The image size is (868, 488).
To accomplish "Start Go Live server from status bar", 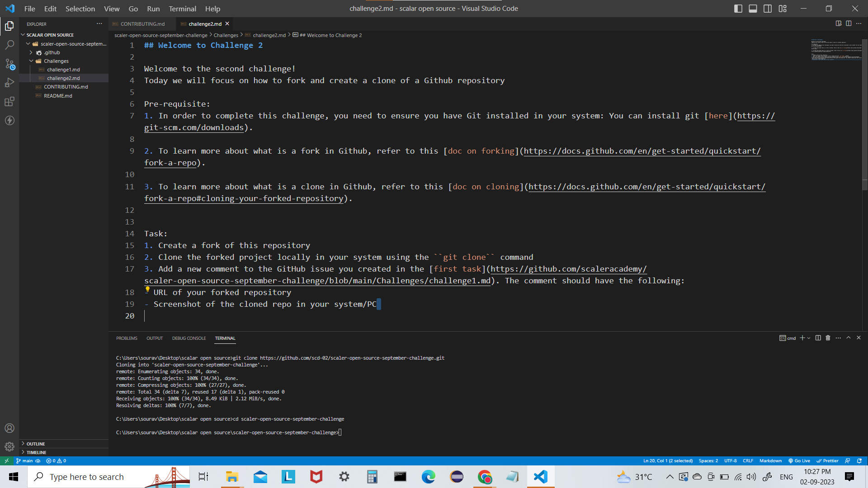I will [799, 460].
